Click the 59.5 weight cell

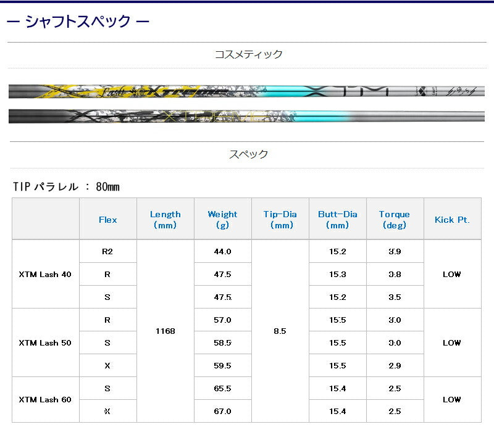tap(223, 365)
